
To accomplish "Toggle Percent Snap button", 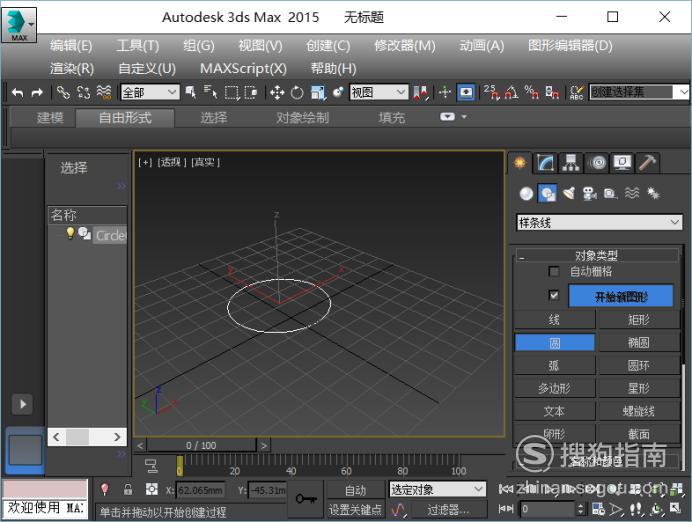I will point(531,92).
